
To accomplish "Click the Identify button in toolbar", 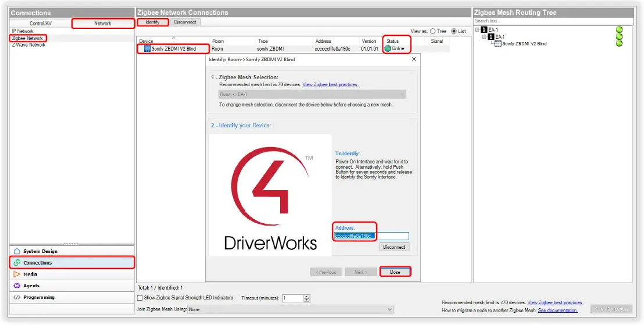I will click(152, 22).
